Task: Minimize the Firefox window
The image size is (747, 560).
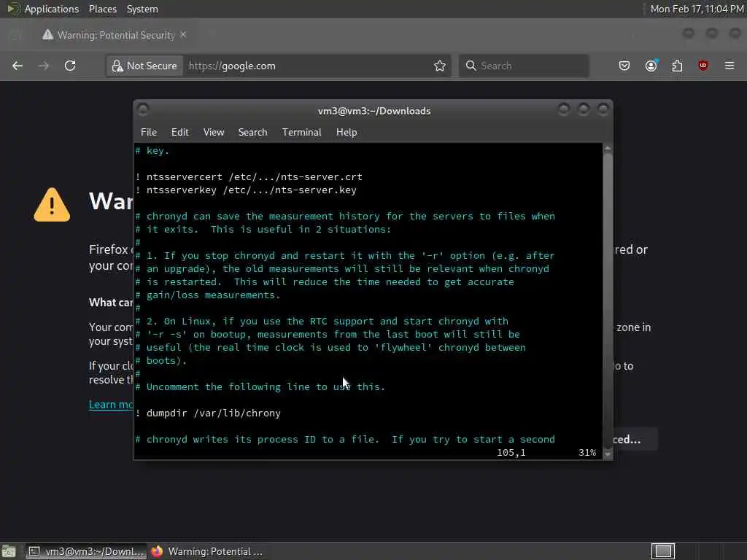Action: (688, 34)
